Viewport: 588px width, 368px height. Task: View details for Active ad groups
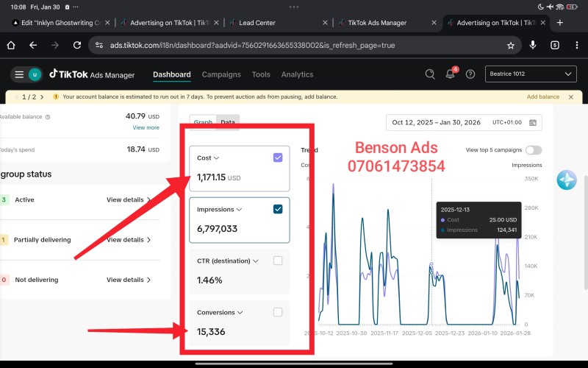point(128,199)
